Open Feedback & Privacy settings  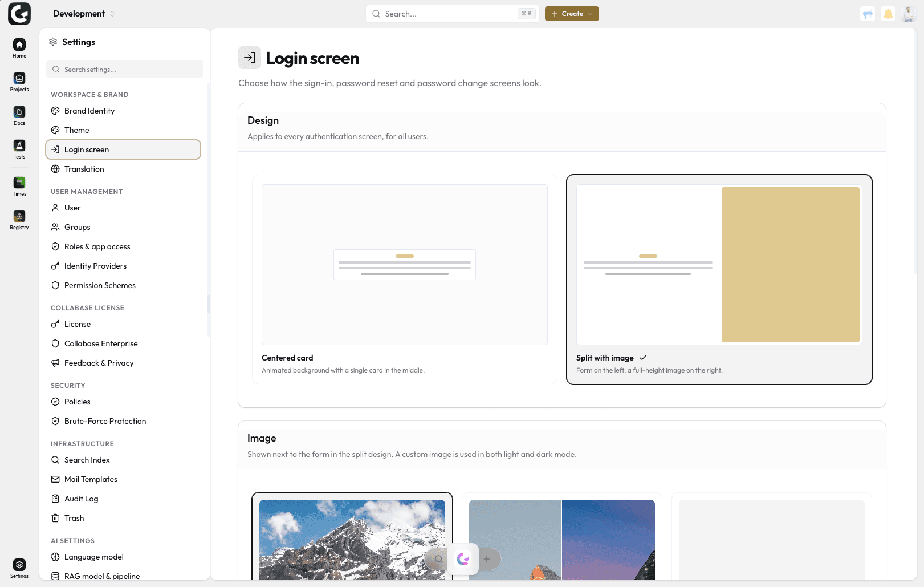[123, 363]
